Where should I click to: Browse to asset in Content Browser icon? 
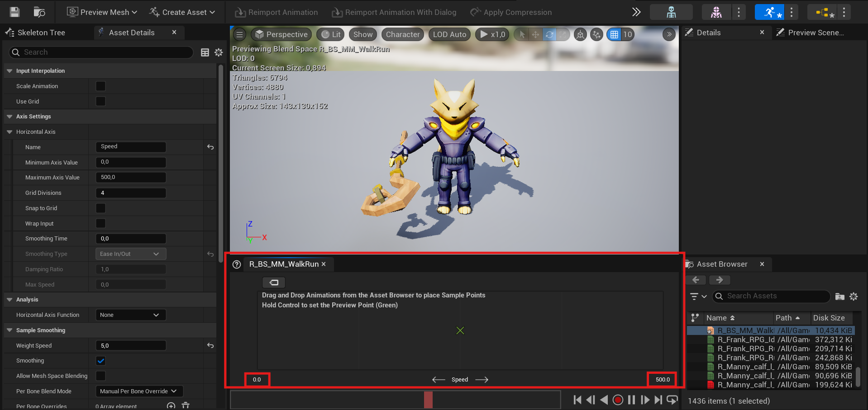pos(39,12)
